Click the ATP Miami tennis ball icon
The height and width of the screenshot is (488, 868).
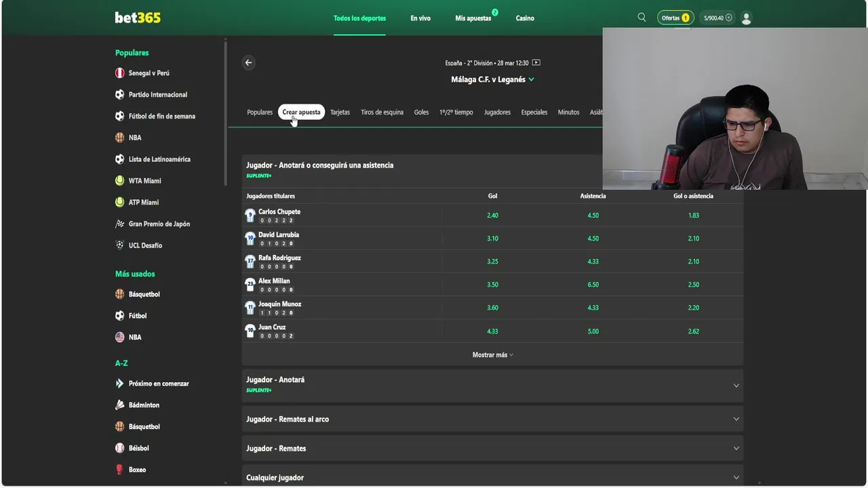120,202
